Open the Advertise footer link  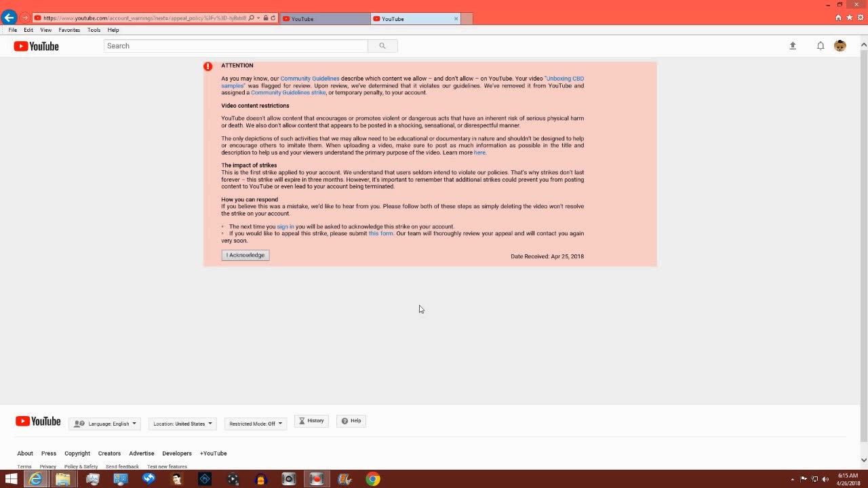click(x=142, y=453)
